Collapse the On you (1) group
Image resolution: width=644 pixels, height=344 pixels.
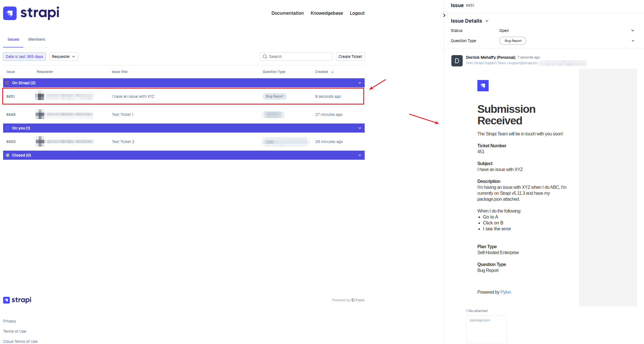[x=360, y=128]
